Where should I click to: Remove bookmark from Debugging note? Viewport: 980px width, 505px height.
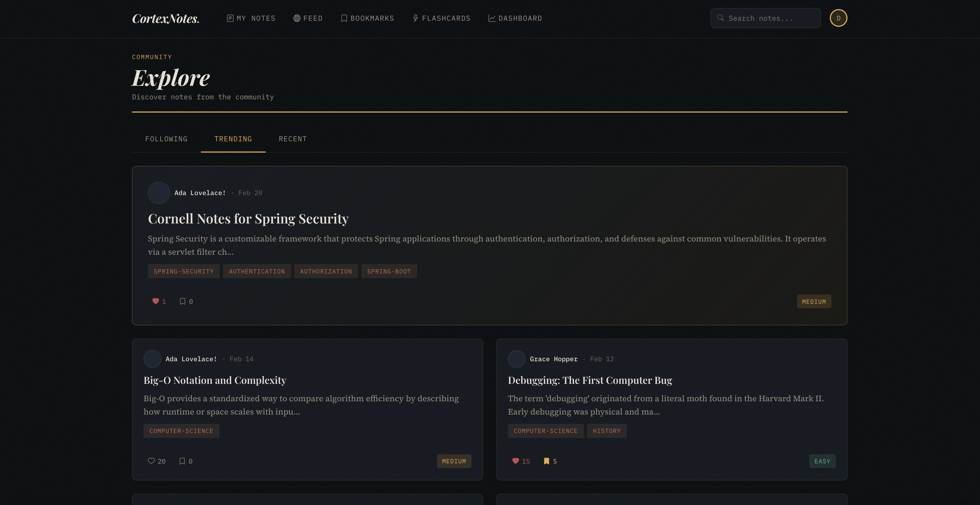click(x=546, y=461)
